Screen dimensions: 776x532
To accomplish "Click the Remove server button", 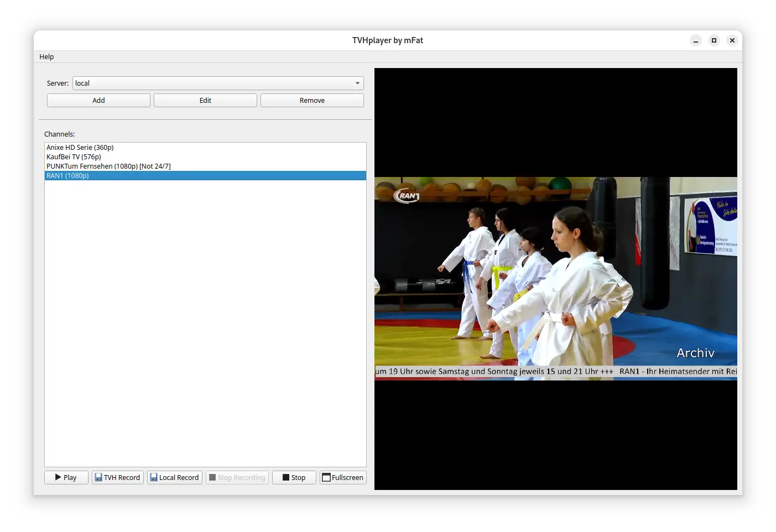I will coord(312,101).
